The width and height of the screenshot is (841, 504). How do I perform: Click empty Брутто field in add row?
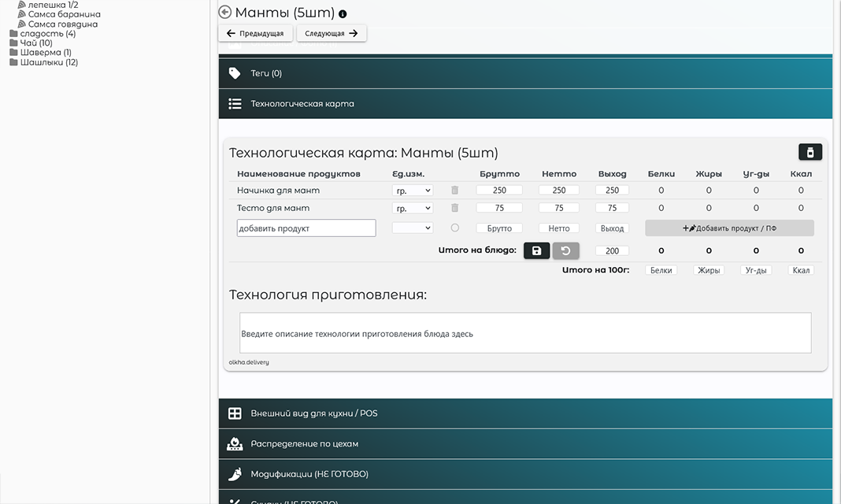click(499, 228)
